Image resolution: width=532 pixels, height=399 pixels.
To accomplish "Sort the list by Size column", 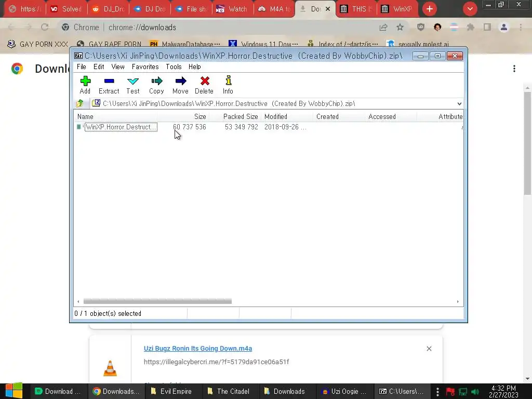I will (x=183, y=117).
